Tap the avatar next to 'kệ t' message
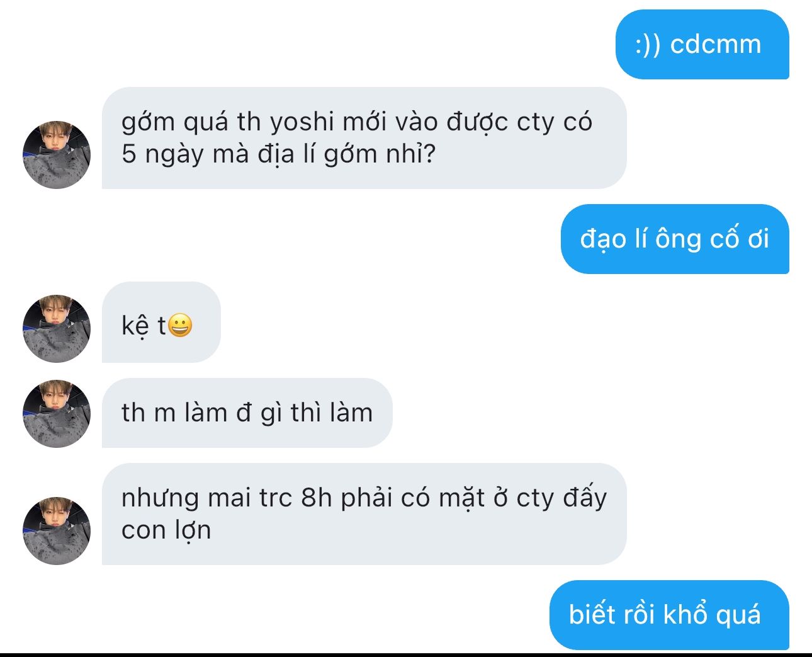The height and width of the screenshot is (657, 812). coord(57,329)
